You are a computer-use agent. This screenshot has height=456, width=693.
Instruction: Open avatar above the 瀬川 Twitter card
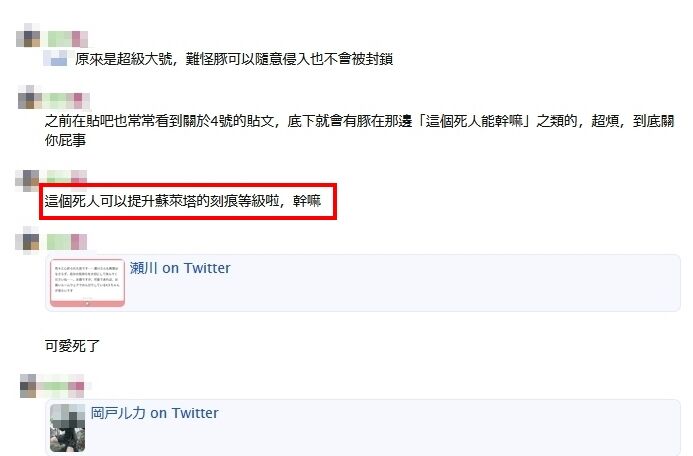(x=27, y=239)
